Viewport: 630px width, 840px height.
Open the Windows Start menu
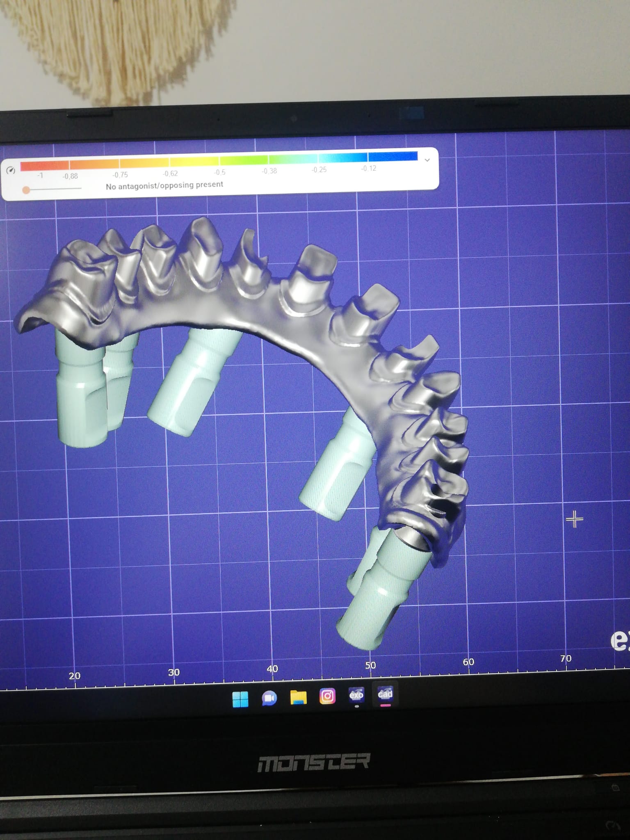pyautogui.click(x=240, y=699)
